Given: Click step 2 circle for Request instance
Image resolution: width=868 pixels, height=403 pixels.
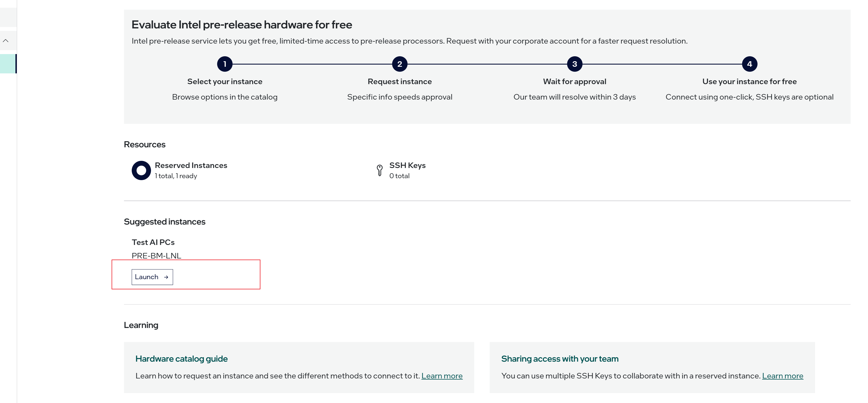Looking at the screenshot, I should coord(400,64).
